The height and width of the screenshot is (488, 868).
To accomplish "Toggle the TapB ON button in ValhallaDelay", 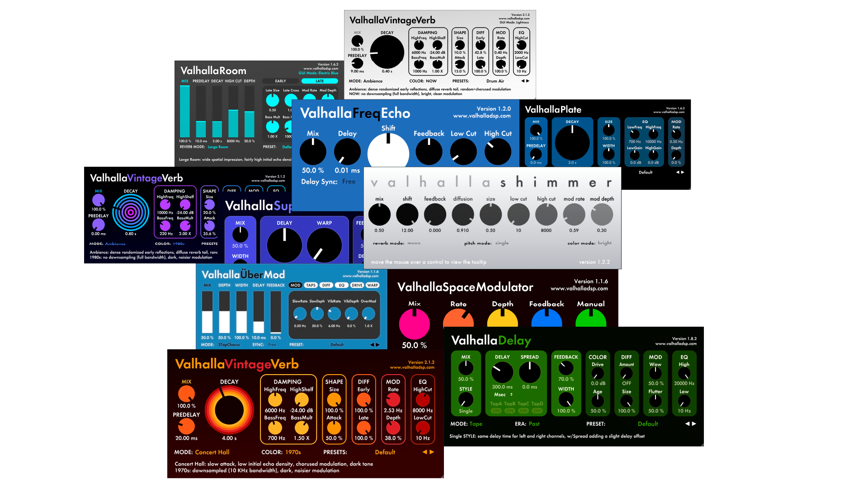I will click(x=509, y=411).
